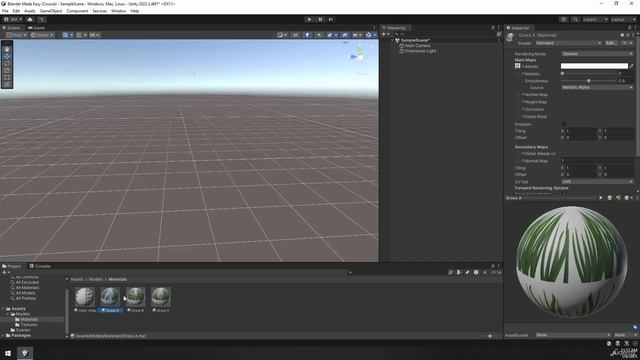Open the scene Gizmos dropdown
The image size is (640, 360).
(x=370, y=35)
